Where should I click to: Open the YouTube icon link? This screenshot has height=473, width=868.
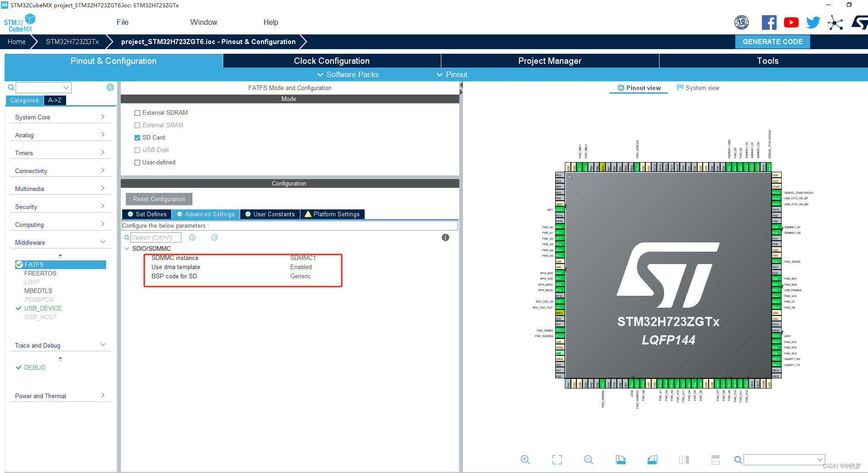[791, 23]
